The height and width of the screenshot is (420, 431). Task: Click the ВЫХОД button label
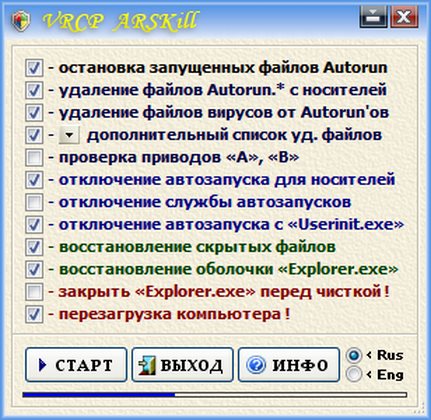pyautogui.click(x=192, y=365)
